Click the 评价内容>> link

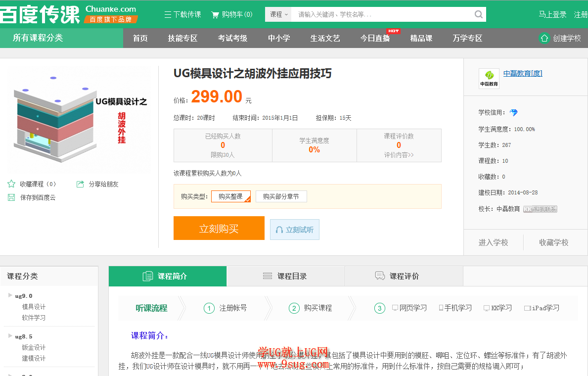pyautogui.click(x=399, y=155)
